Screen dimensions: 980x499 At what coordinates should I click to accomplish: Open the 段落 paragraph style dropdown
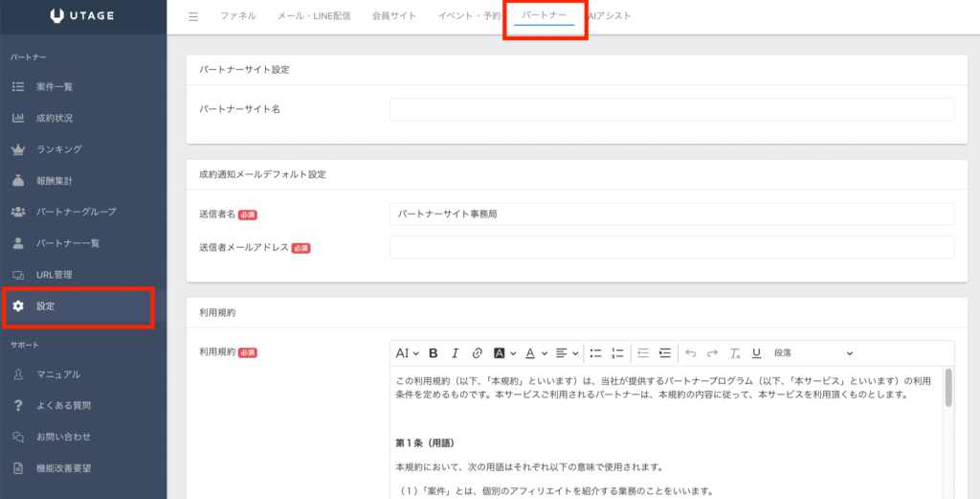813,353
